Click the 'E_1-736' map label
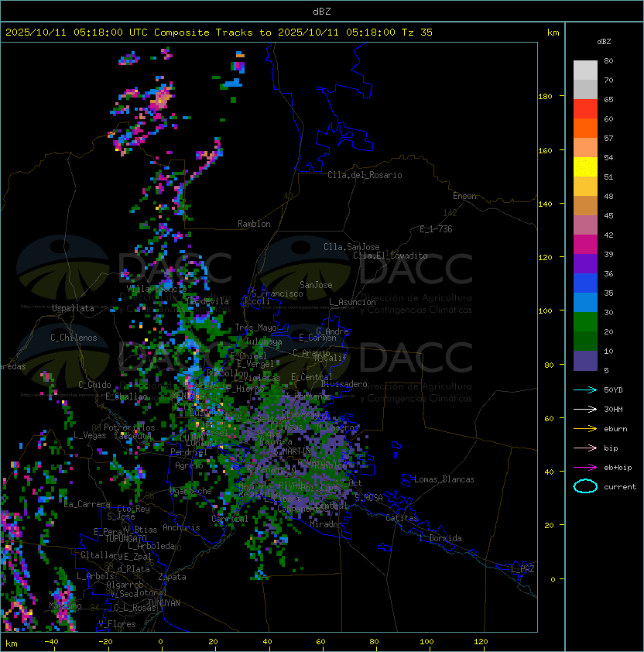Viewport: 644px width, 652px height. pyautogui.click(x=436, y=229)
